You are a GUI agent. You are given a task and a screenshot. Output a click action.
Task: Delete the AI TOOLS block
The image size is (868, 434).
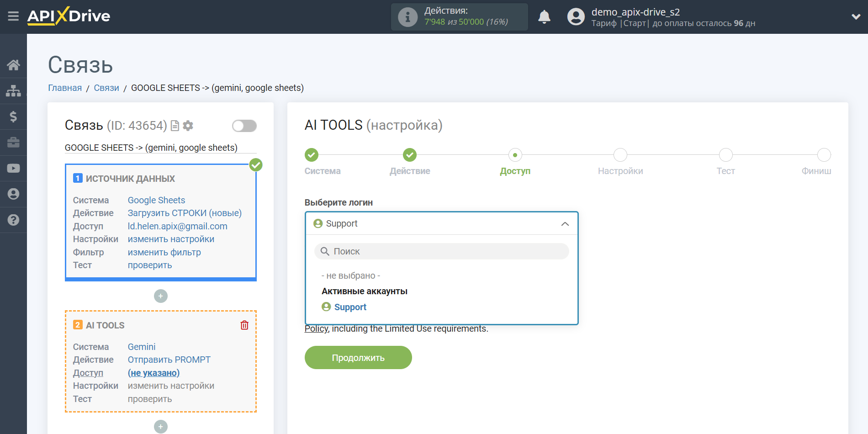(244, 325)
